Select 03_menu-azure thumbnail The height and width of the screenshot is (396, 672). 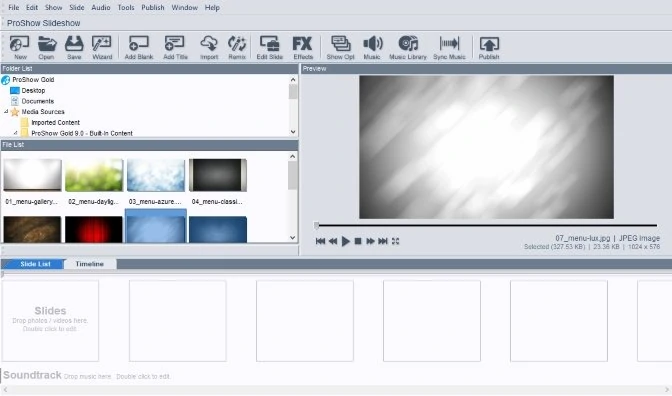coord(156,175)
